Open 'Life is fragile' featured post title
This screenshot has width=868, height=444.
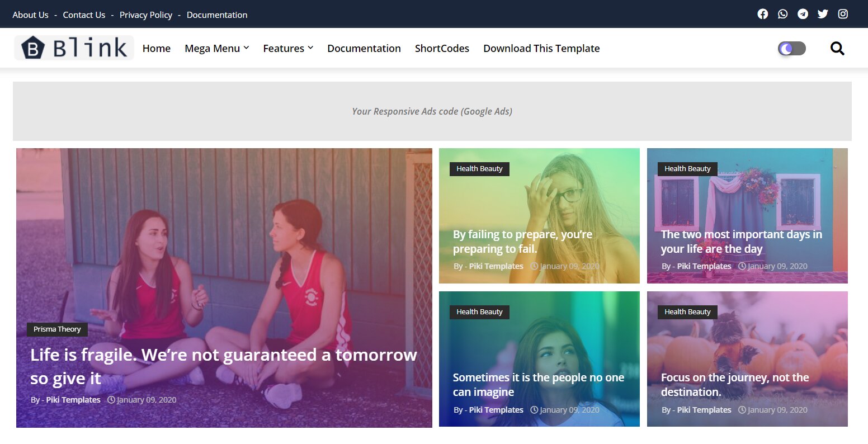click(224, 366)
